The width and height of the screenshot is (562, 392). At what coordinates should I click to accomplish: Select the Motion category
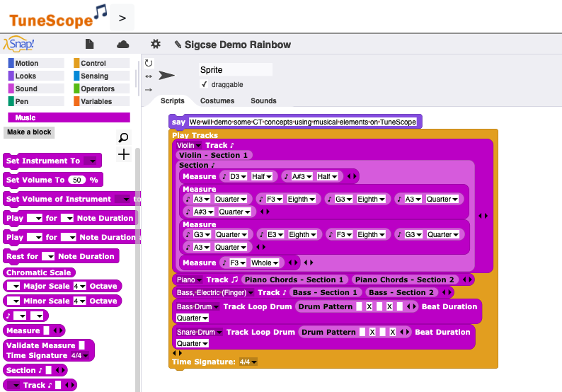[x=36, y=63]
